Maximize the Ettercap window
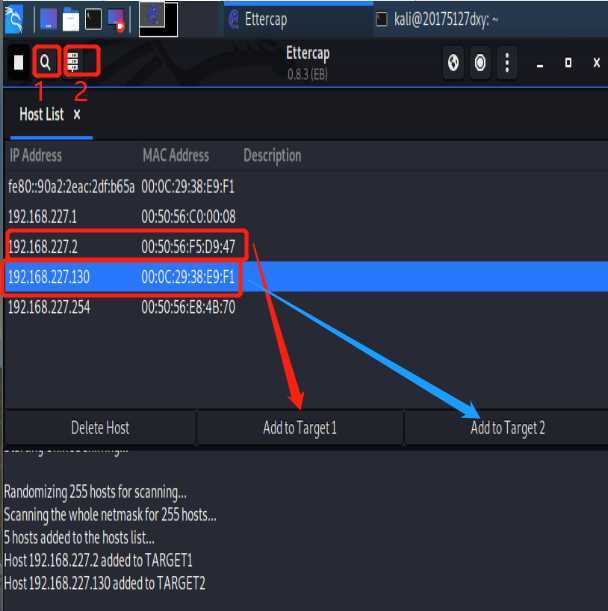This screenshot has height=611, width=608. pos(568,63)
